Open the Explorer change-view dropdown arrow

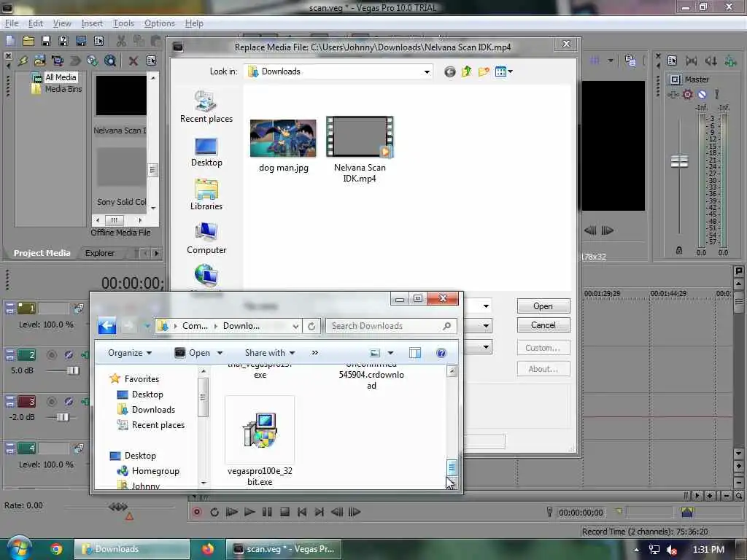(391, 353)
